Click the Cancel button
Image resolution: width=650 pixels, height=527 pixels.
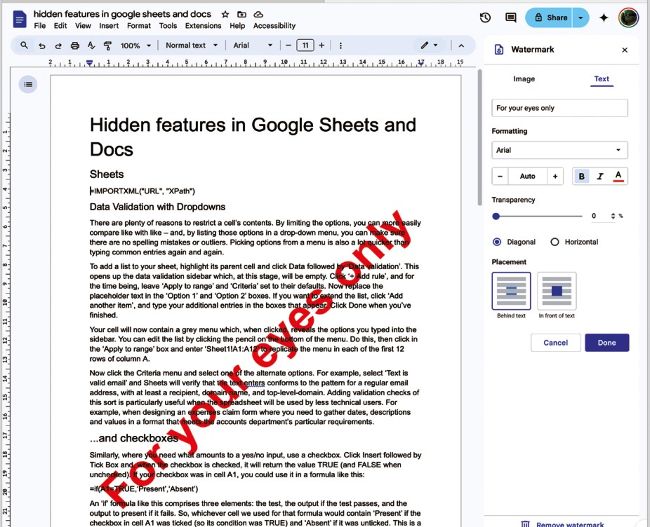pyautogui.click(x=555, y=343)
